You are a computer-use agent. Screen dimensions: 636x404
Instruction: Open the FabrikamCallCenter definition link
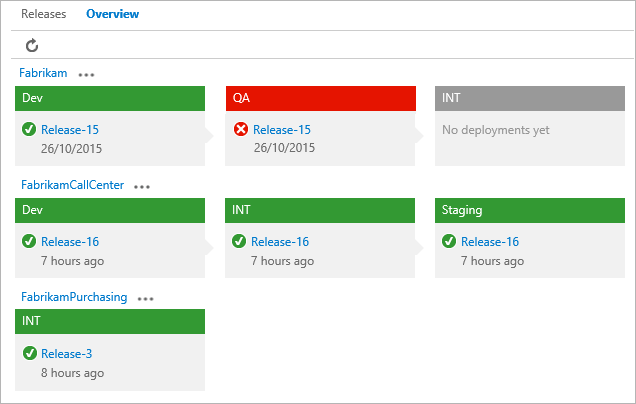[72, 185]
